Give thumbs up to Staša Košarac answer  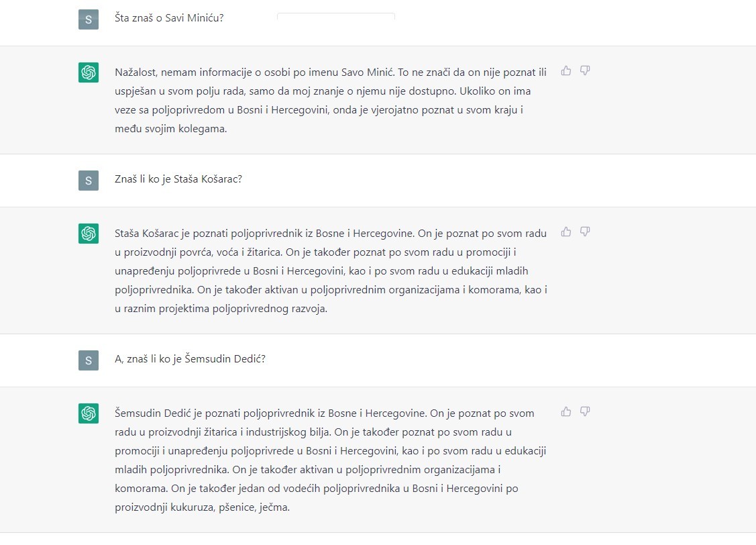pos(566,232)
